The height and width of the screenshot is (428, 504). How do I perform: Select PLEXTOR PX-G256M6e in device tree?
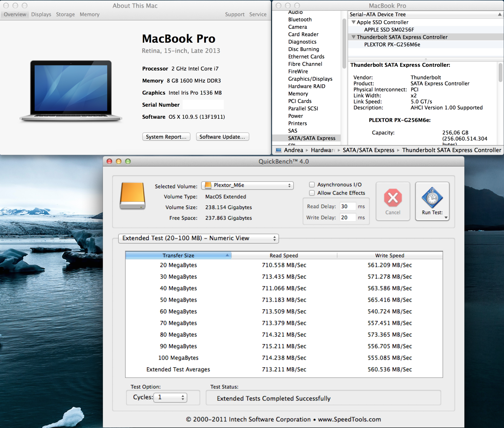392,45
